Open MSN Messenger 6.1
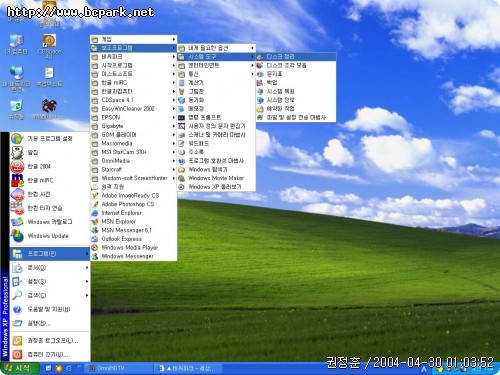Screen dimensions: 500x375 [134, 230]
